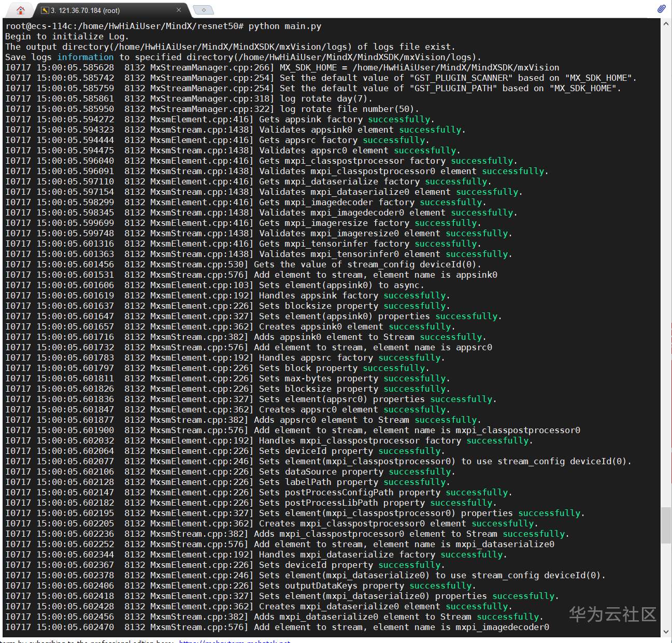Click the 'Creates appsrc0 element' log line
This screenshot has height=643, width=672.
point(228,409)
